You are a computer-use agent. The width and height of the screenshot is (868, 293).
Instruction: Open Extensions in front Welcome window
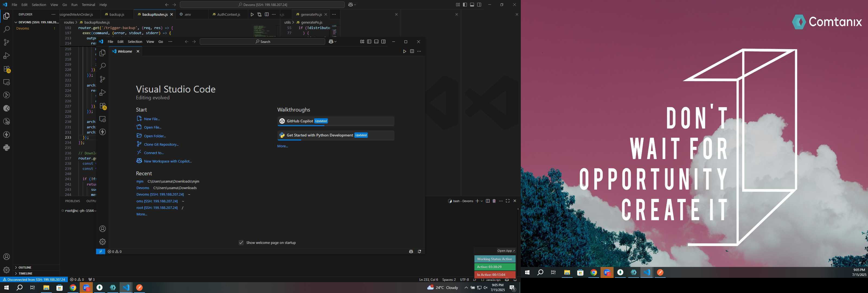point(103,106)
